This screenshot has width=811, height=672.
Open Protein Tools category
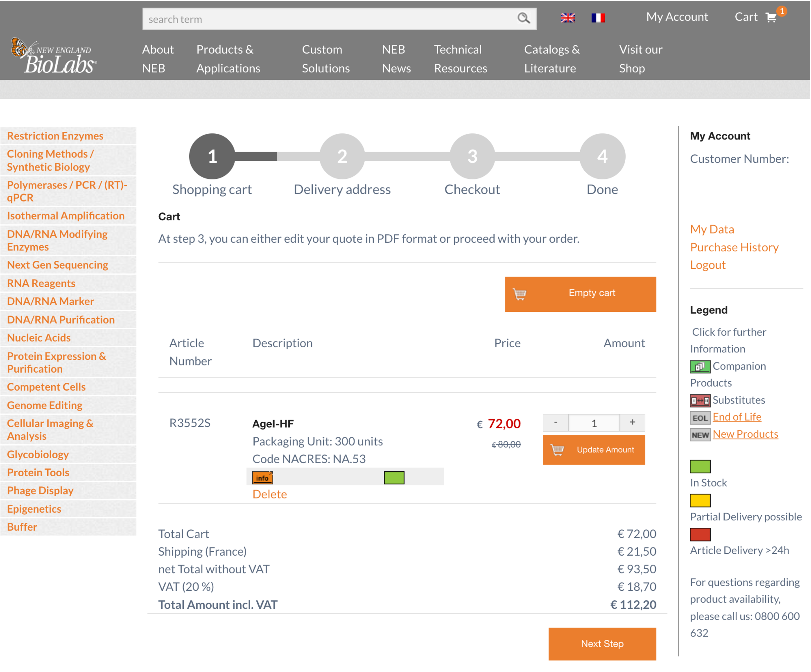pos(68,473)
